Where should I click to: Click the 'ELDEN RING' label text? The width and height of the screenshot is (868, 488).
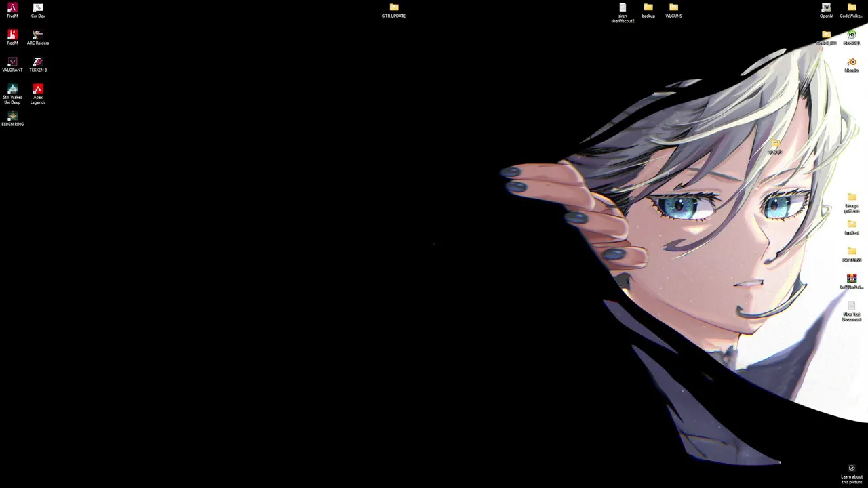click(12, 124)
